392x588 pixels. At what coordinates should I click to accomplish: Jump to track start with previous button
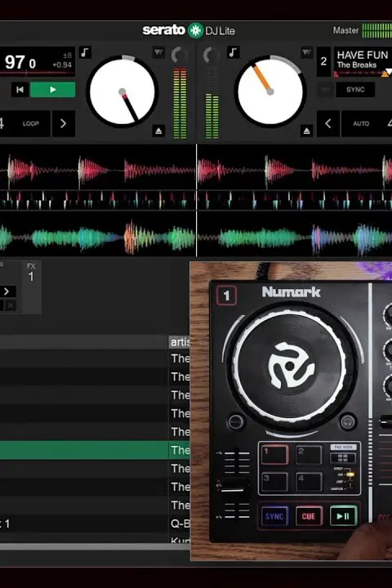pyautogui.click(x=20, y=90)
